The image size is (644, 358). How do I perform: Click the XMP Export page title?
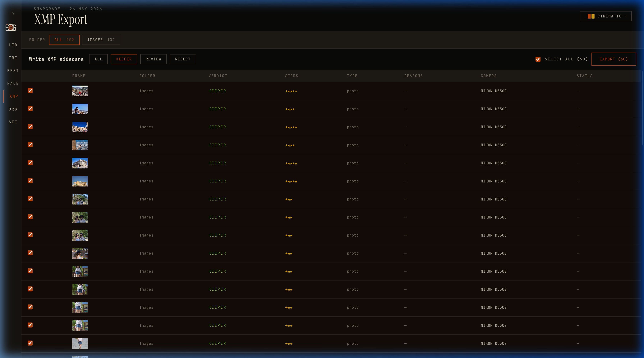(x=61, y=20)
